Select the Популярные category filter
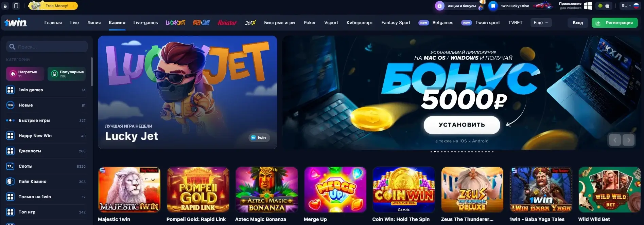644x225 pixels. (x=67, y=74)
